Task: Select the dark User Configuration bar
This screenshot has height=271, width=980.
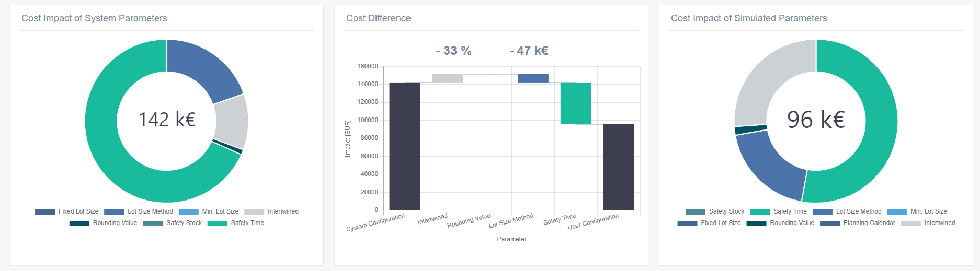Action: (x=619, y=167)
